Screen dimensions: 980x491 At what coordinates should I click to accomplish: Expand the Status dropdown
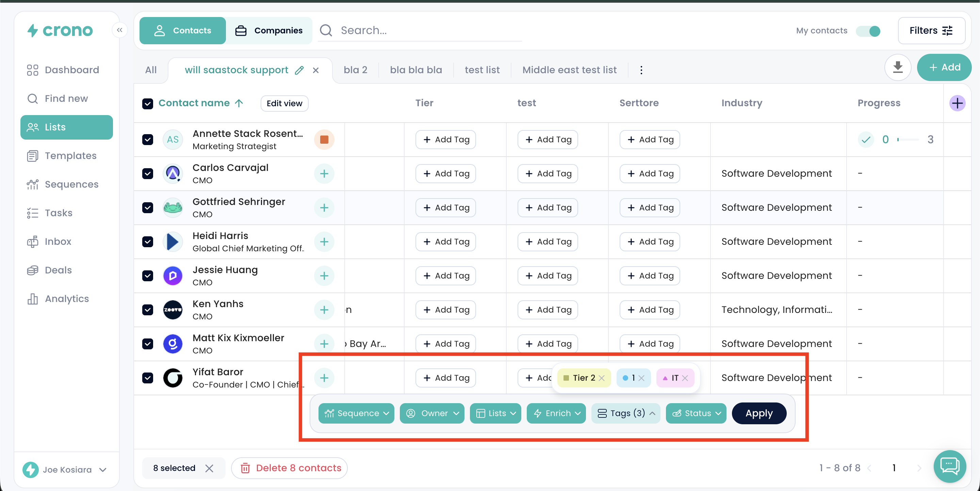tap(696, 413)
